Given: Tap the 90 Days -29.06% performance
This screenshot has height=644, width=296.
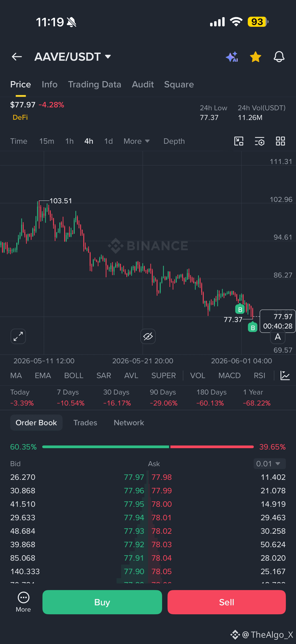Looking at the screenshot, I should pos(164,398).
